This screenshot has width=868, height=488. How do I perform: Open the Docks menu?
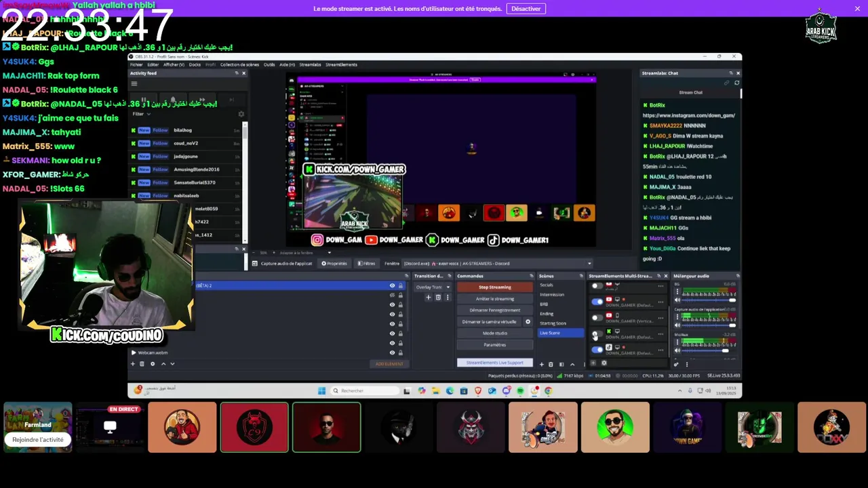[x=195, y=64]
